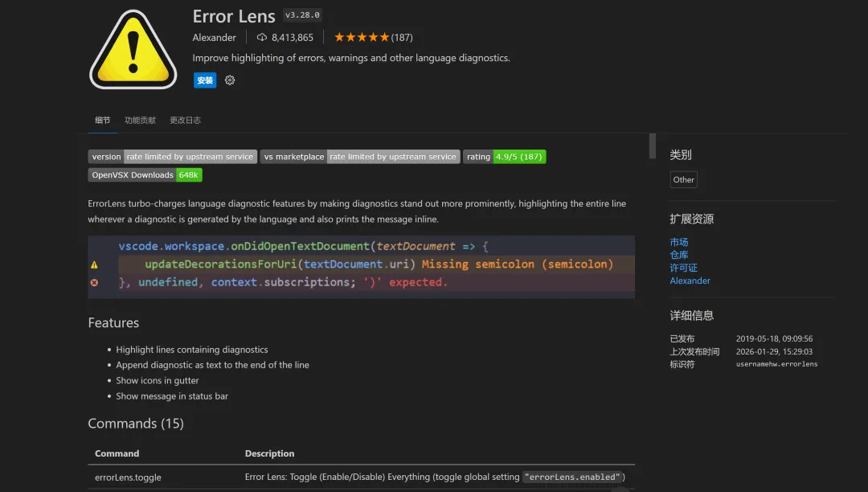
Task: Open the 功能贡献 tab
Action: click(x=140, y=121)
